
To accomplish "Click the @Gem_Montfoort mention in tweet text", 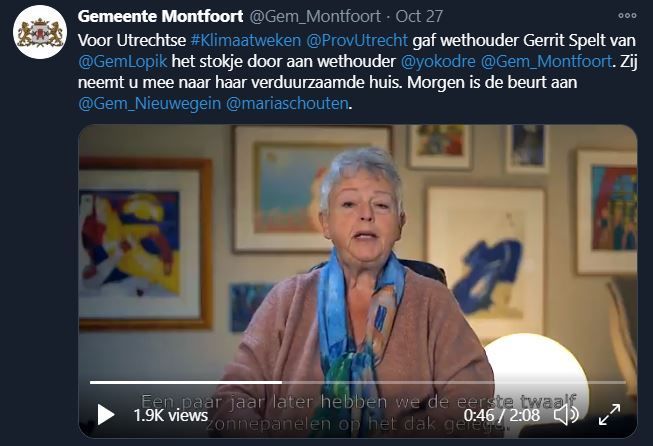I will pos(546,62).
